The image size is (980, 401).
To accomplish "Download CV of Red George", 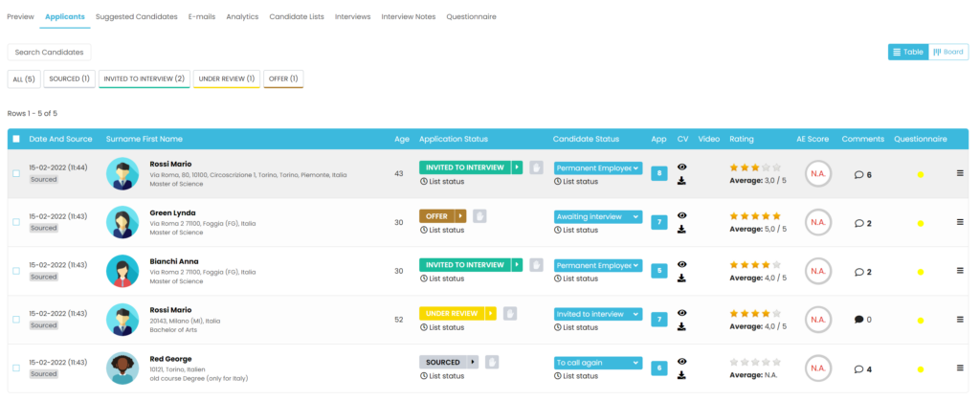I will 681,375.
